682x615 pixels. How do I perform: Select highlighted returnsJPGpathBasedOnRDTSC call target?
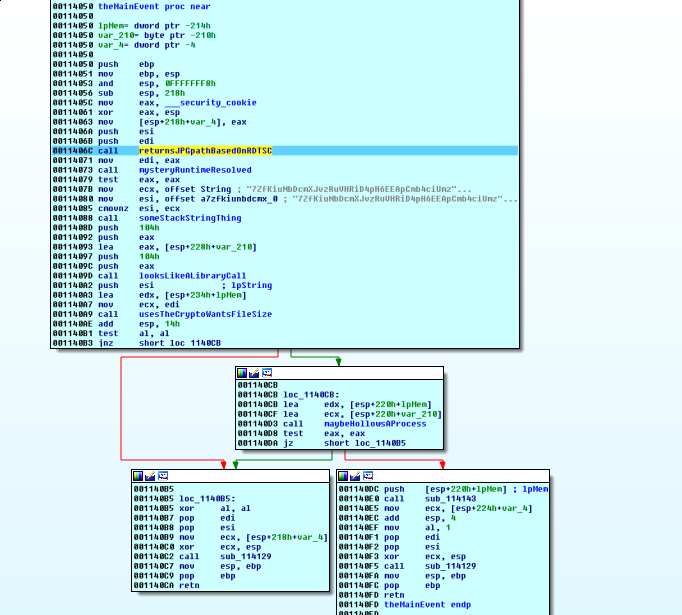(205, 150)
